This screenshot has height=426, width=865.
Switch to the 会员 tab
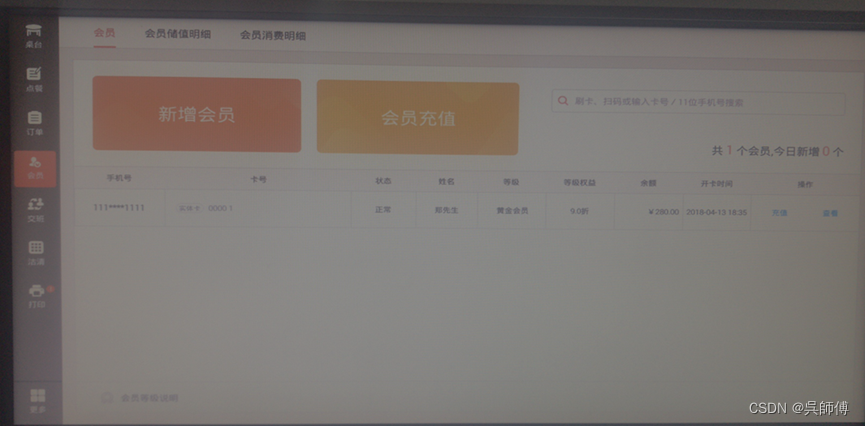[x=104, y=33]
